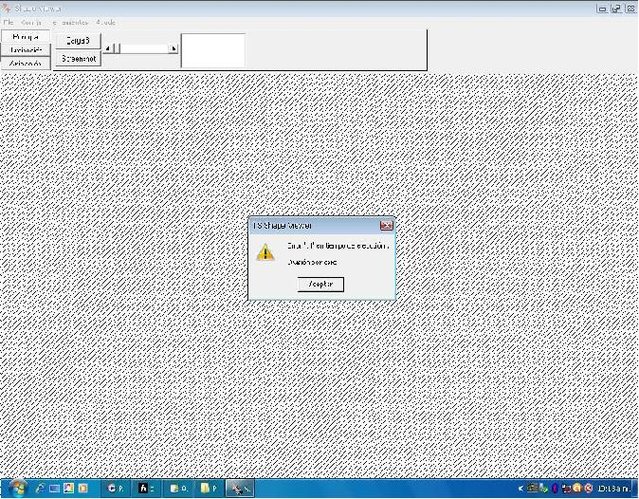
Task: Close the error dialog with its X button
Action: coord(385,226)
